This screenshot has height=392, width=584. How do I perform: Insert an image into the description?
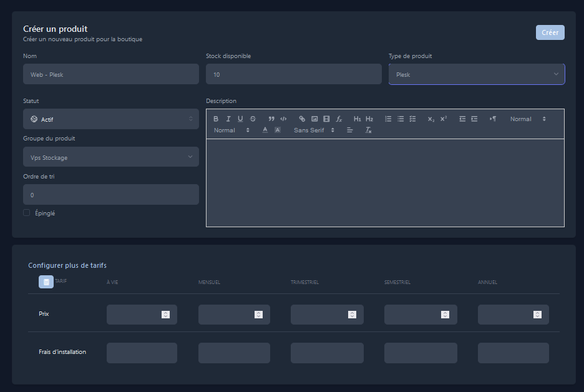[314, 119]
